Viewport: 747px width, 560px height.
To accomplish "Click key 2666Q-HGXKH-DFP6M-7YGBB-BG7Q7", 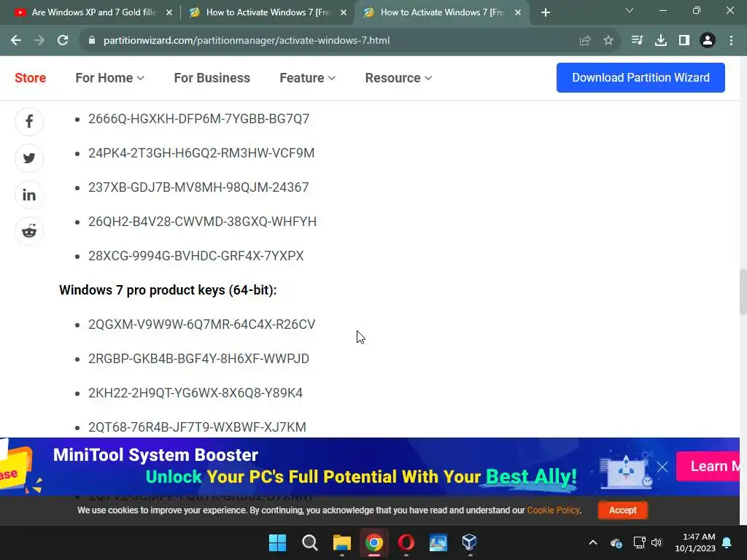I will pos(198,119).
